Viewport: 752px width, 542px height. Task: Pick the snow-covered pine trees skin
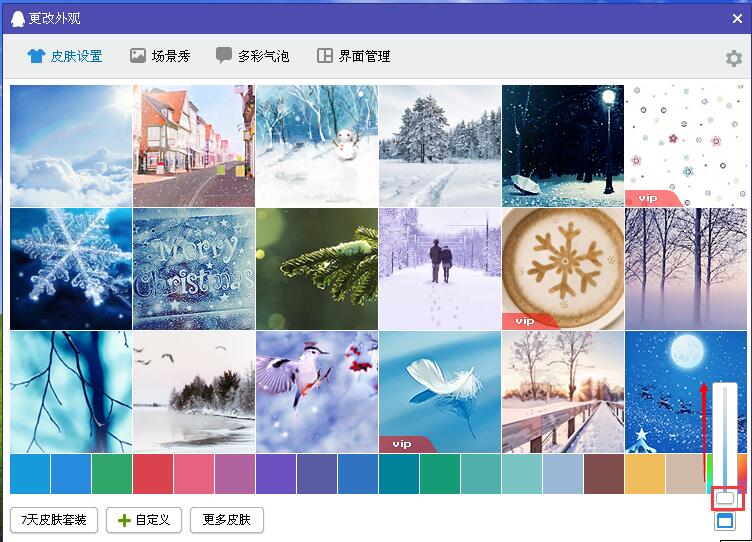440,146
